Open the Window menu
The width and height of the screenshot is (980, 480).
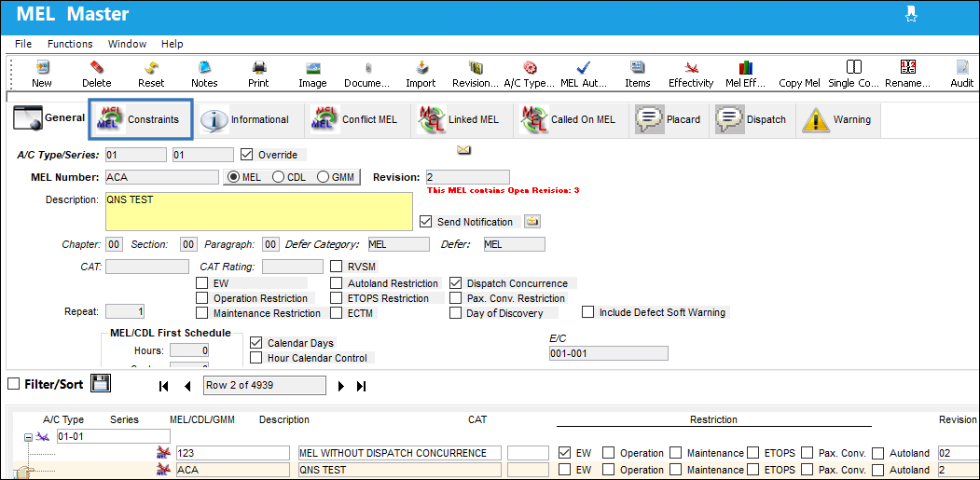click(x=127, y=44)
